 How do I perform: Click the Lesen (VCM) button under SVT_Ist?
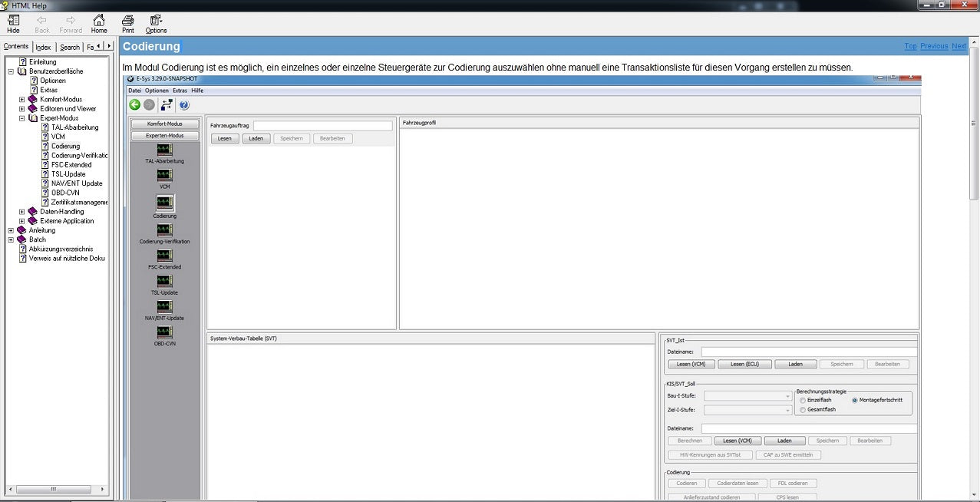(691, 364)
